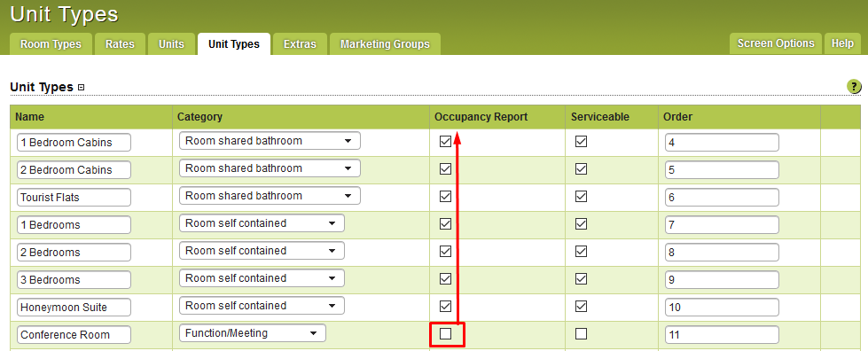Viewport: 868px width, 351px height.
Task: Click the green help question mark icon
Action: 854,86
